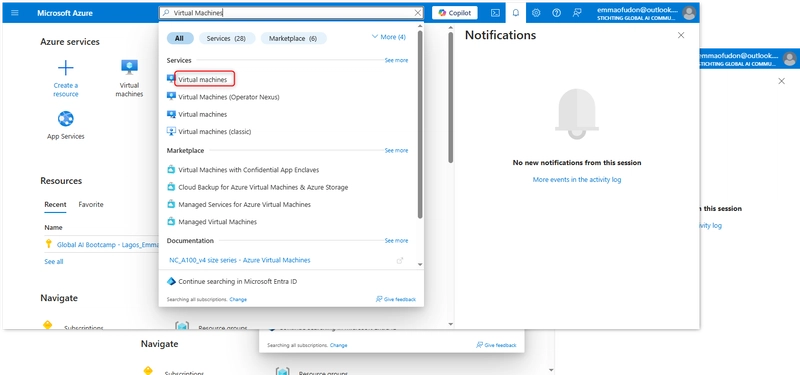The width and height of the screenshot is (800, 375).
Task: Open More events in the activity log
Action: (577, 180)
